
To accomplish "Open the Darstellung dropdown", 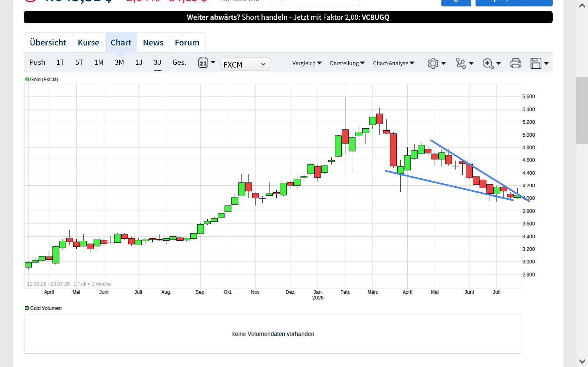I will [x=347, y=63].
